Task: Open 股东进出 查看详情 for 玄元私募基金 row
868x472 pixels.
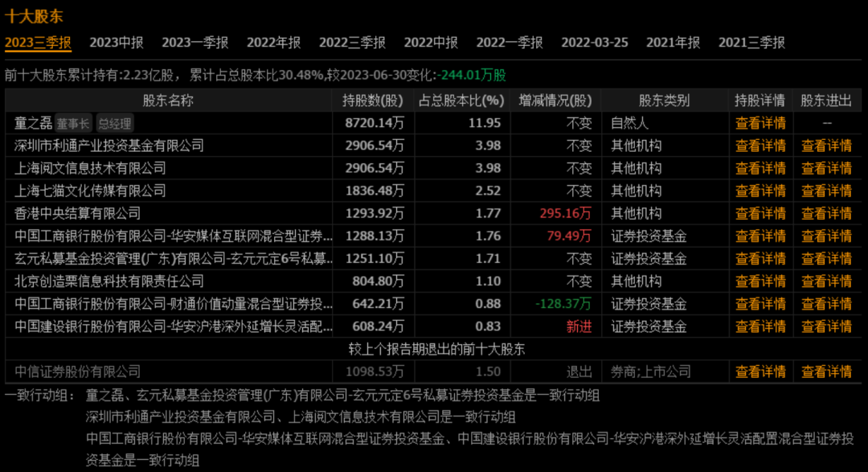Action: point(826,259)
